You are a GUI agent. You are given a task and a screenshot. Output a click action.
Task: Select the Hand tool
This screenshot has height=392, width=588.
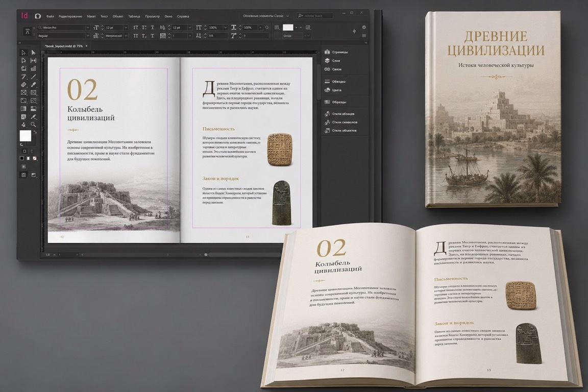(23, 125)
